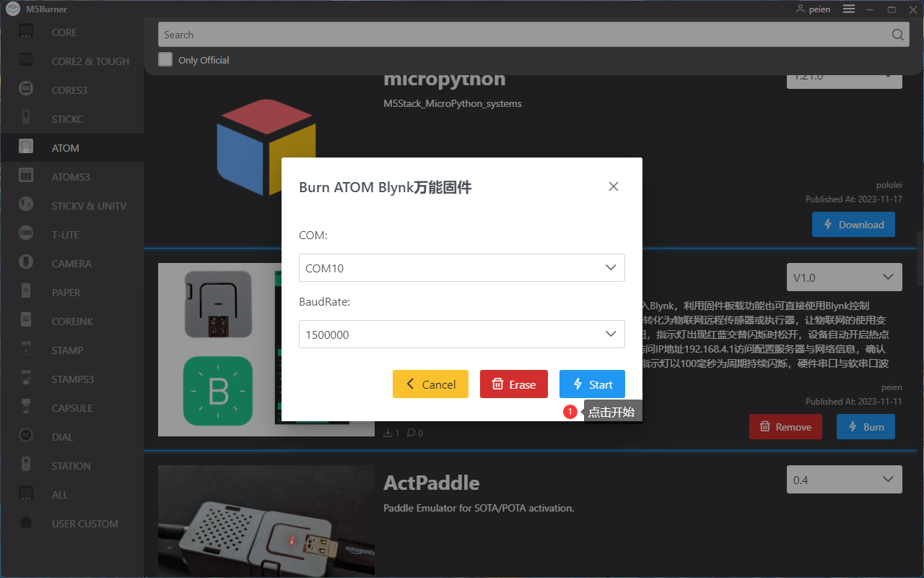Open USER CUSTOM home icon

[x=26, y=523]
